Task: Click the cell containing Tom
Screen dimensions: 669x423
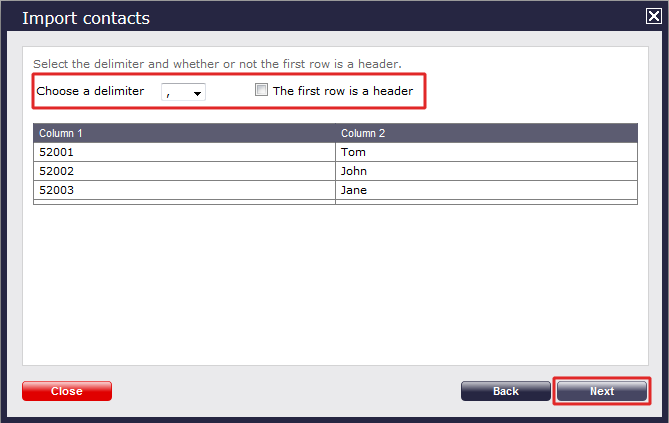Action: (486, 152)
